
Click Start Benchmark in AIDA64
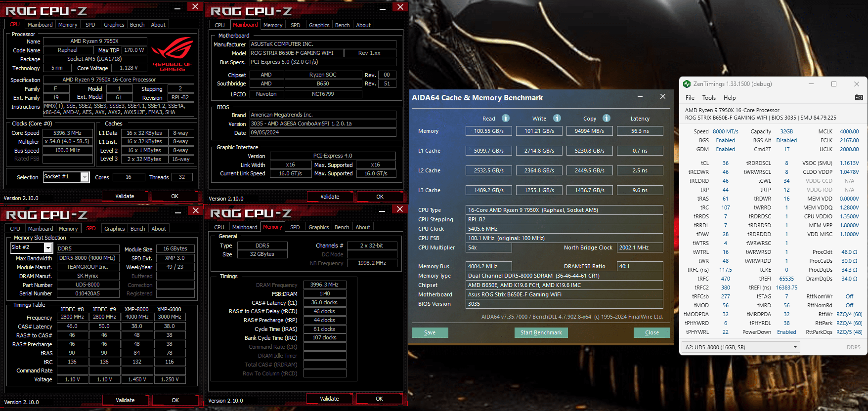click(x=541, y=332)
